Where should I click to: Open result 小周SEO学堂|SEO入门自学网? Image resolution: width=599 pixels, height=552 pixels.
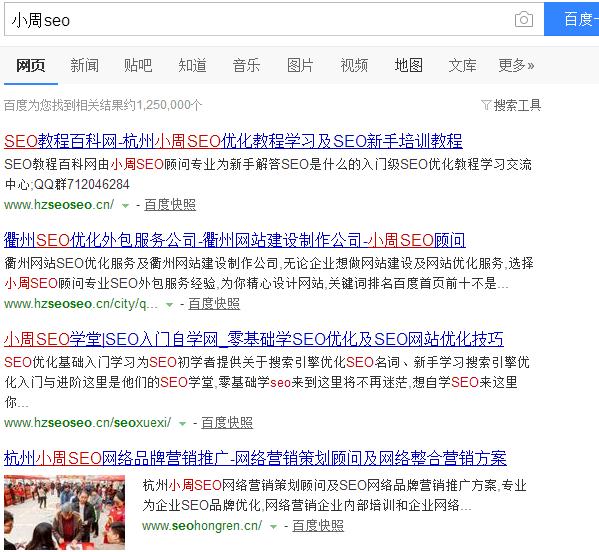coord(254,339)
